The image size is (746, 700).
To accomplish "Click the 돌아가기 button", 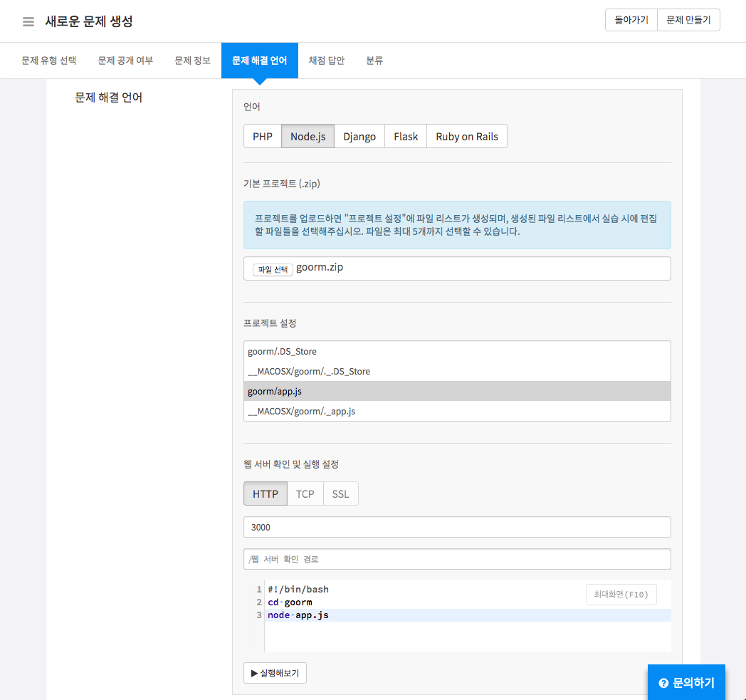I will pyautogui.click(x=631, y=20).
